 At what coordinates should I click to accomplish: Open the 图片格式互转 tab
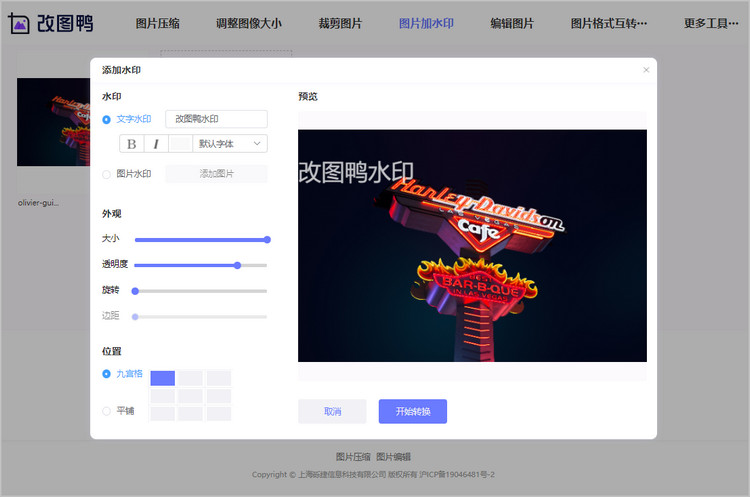tap(608, 23)
